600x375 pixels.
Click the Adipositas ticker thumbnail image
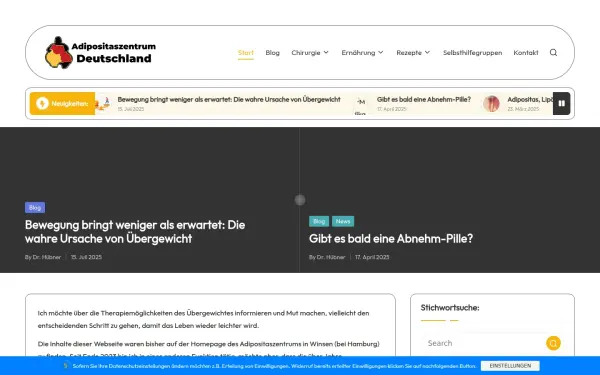(491, 104)
